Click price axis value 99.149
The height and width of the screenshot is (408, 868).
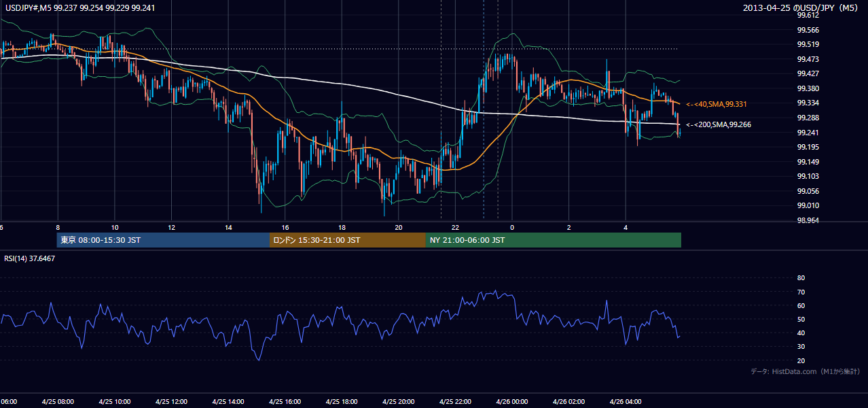click(808, 162)
